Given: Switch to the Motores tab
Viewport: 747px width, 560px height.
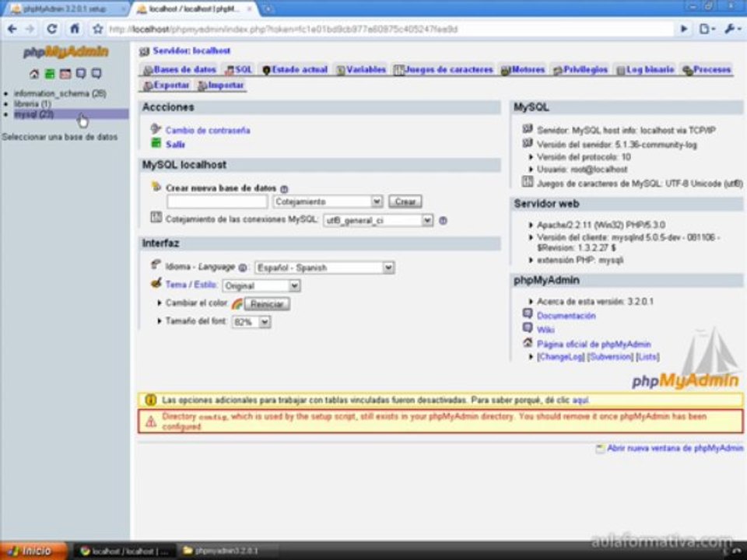Looking at the screenshot, I should (523, 69).
